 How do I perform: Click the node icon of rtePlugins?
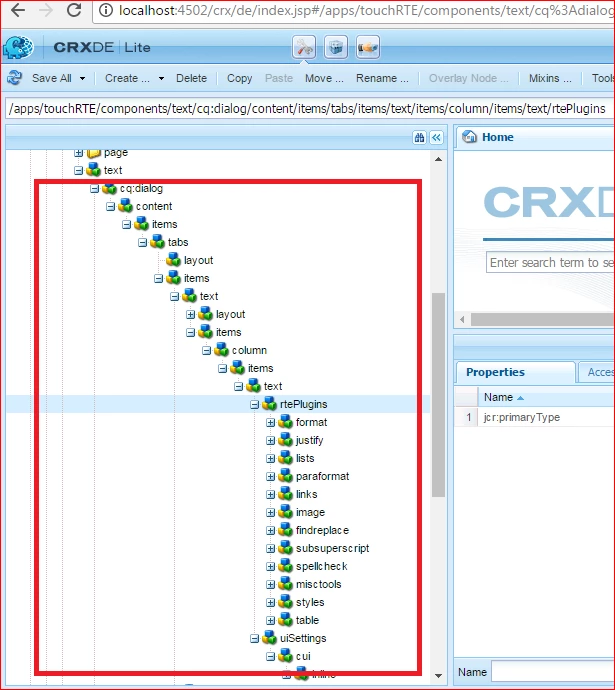point(269,404)
